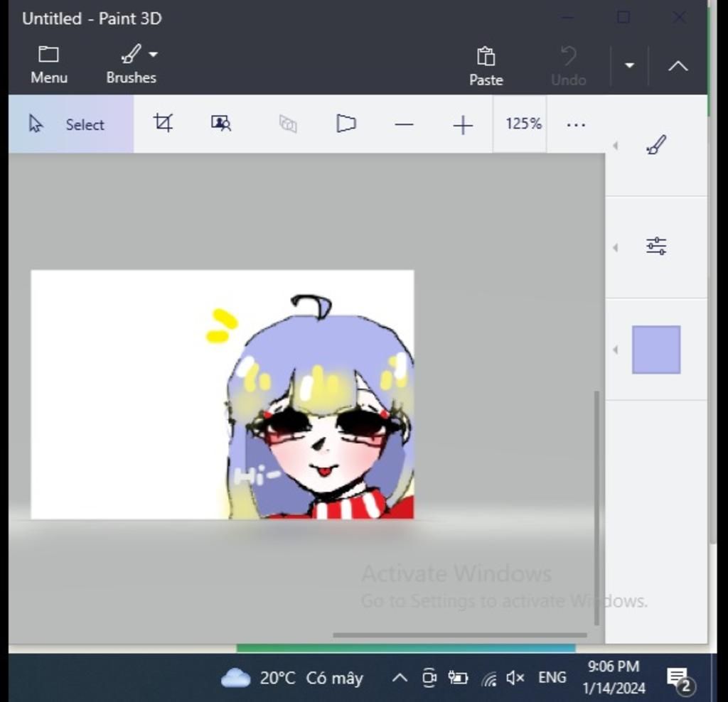The height and width of the screenshot is (702, 728).
Task: Click the Paste clipboard icon
Action: (x=486, y=63)
